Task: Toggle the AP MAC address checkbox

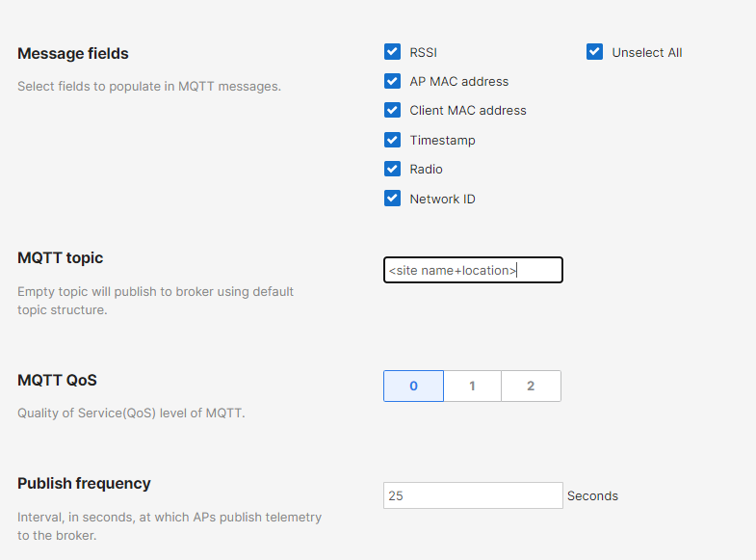Action: [x=392, y=81]
